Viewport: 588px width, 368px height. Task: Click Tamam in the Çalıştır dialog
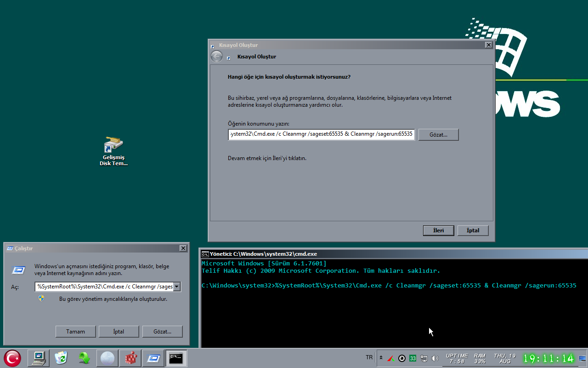(76, 331)
